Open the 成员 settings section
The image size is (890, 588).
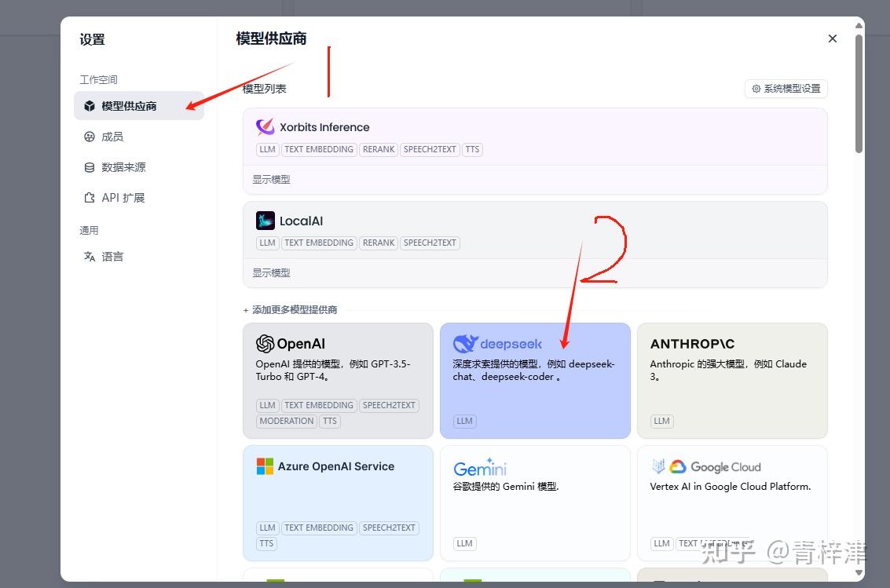[138, 137]
